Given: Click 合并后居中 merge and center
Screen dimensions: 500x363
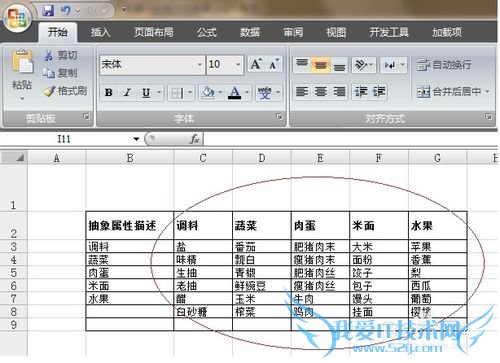Looking at the screenshot, I should pos(449,91).
